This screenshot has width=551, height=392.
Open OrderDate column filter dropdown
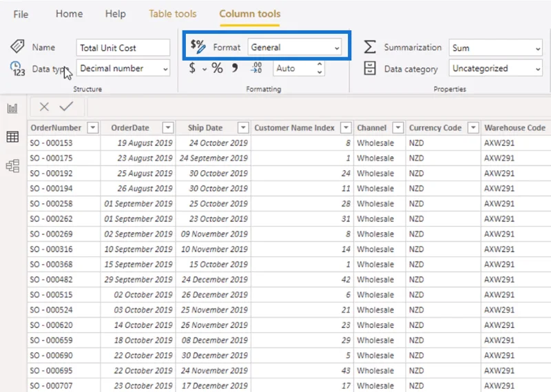coord(168,127)
